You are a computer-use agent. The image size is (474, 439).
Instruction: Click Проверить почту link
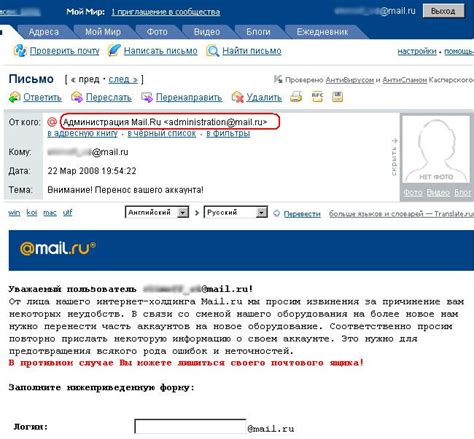[x=65, y=51]
